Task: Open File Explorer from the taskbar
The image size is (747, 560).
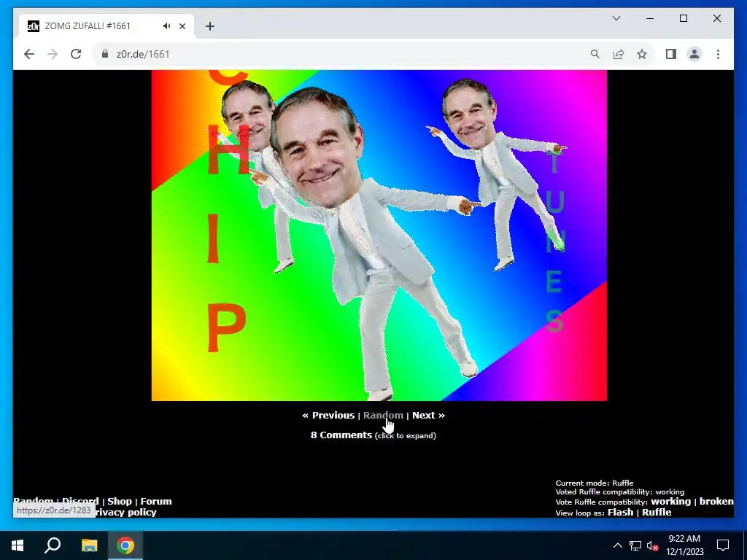Action: coord(89,545)
